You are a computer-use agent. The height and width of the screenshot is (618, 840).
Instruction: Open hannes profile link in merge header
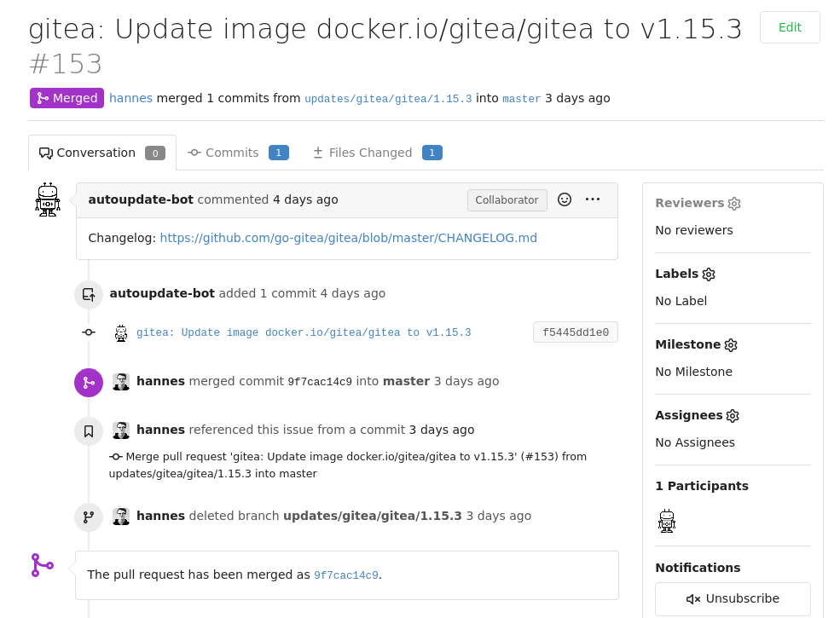click(x=130, y=98)
